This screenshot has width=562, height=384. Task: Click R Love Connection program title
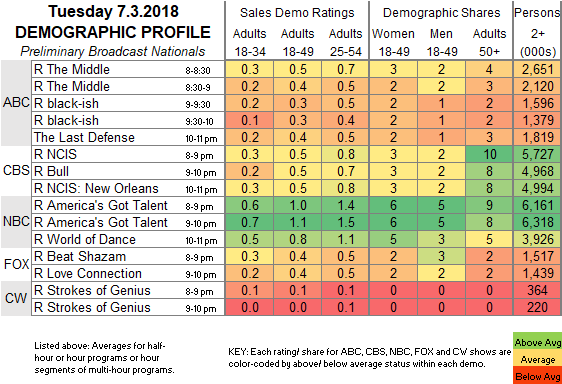tap(88, 273)
